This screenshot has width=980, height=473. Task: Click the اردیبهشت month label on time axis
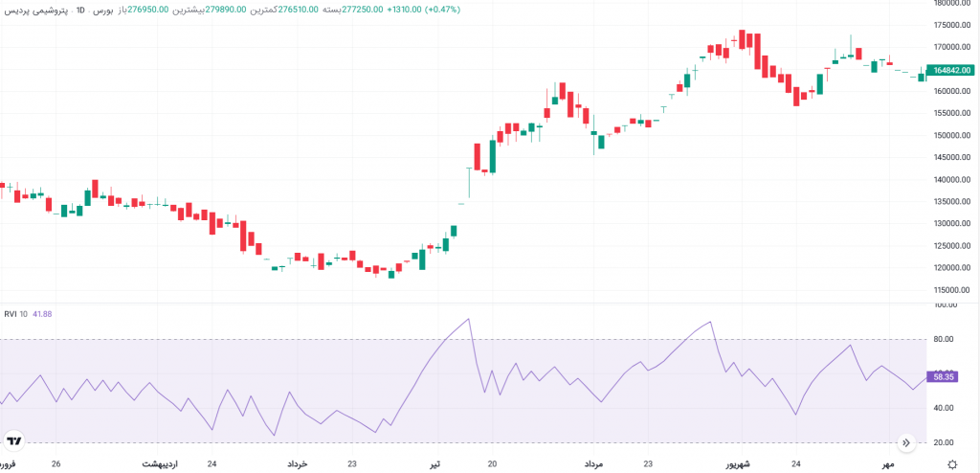pyautogui.click(x=160, y=464)
